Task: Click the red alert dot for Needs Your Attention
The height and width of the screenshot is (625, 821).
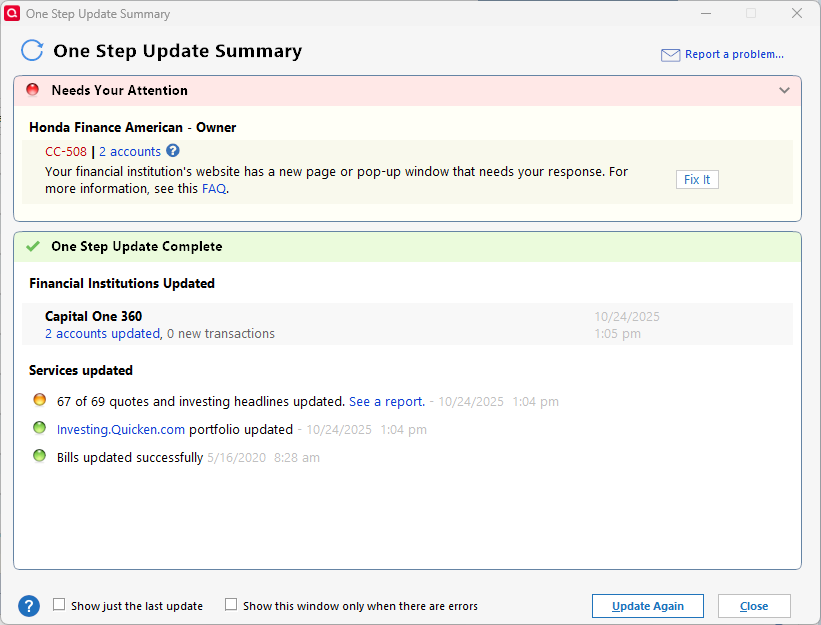Action: coord(32,90)
